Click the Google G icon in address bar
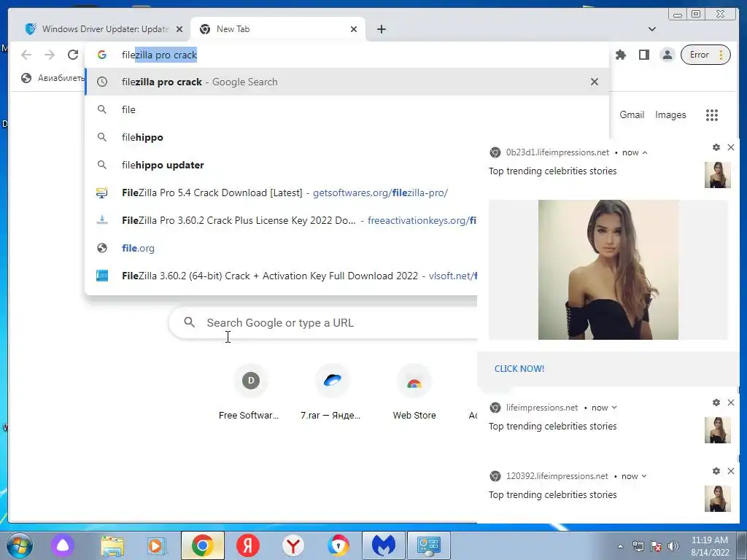This screenshot has width=747, height=560. pos(101,55)
